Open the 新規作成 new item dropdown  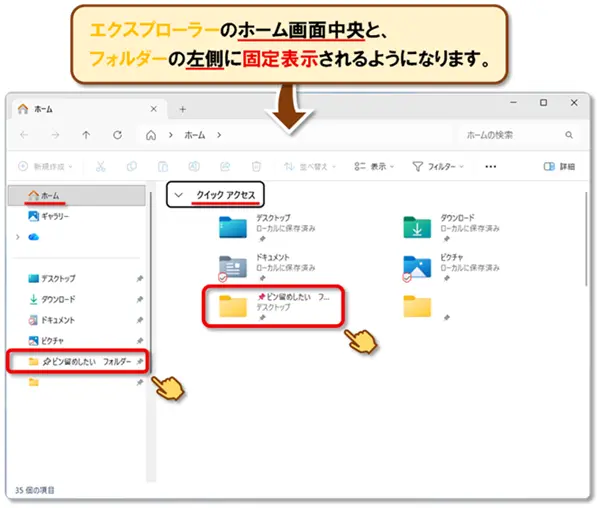pyautogui.click(x=45, y=166)
